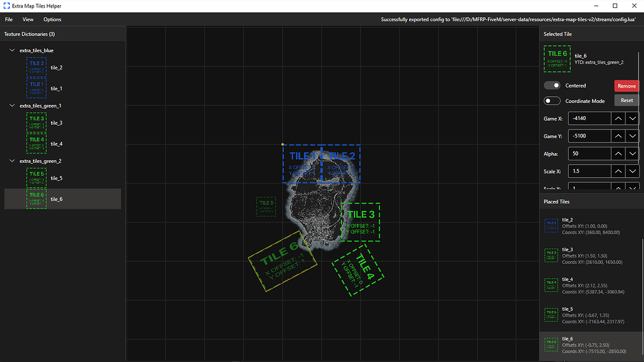This screenshot has height=362, width=644.
Task: Click the tile_2 icon in Placed Tiles
Action: 551,226
